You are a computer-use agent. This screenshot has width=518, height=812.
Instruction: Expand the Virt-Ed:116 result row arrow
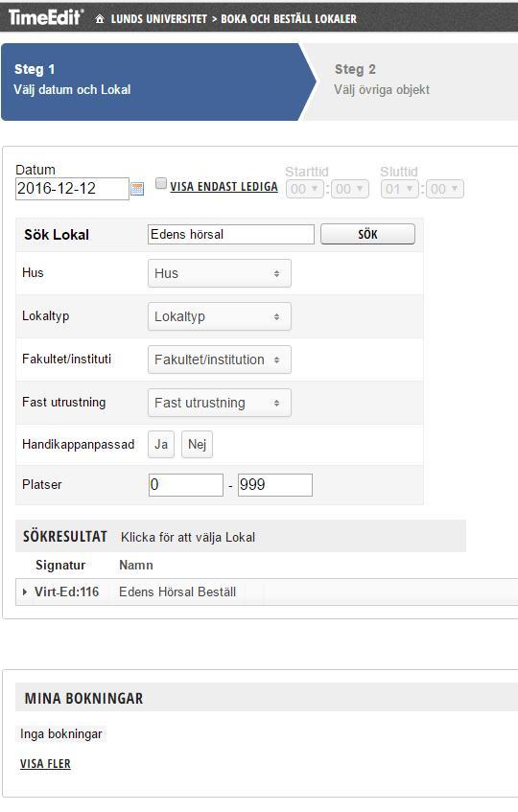click(25, 592)
